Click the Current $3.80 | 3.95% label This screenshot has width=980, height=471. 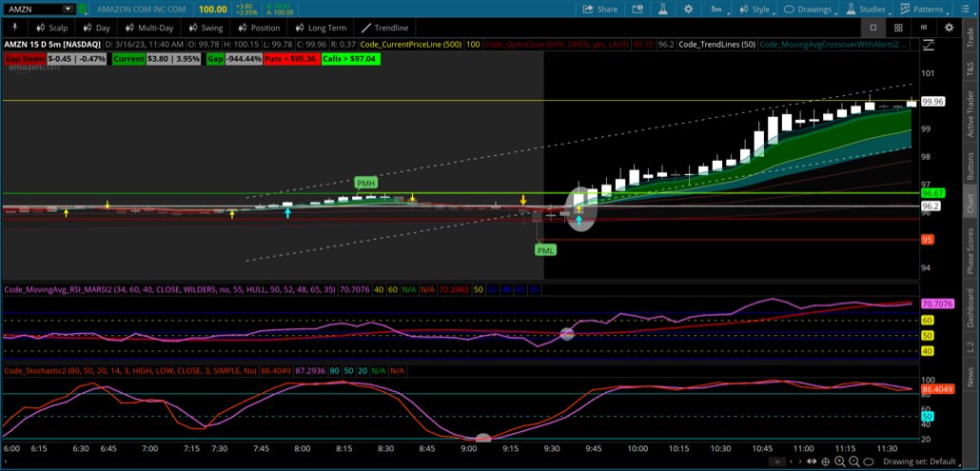(157, 58)
